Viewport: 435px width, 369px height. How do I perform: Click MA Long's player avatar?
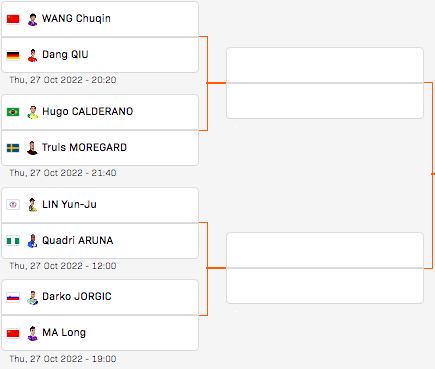(x=32, y=333)
